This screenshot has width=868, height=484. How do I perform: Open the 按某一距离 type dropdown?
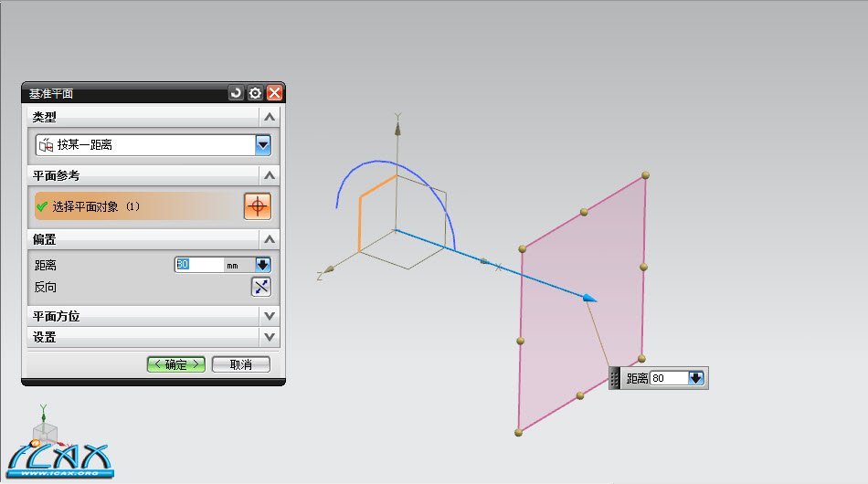point(263,145)
